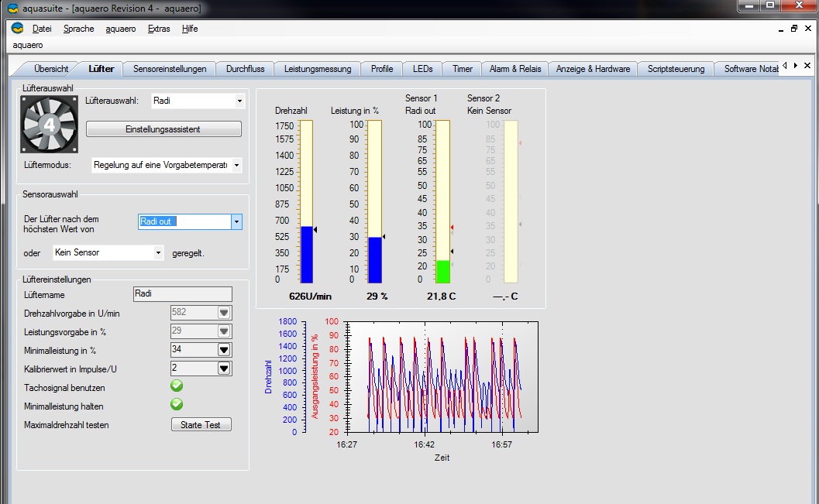Viewport: 819px width, 504px height.
Task: Open the Extras menu
Action: coord(159,29)
